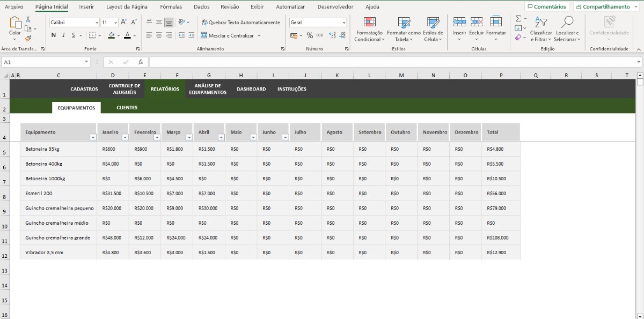
Task: Toggle bold formatting with N button
Action: click(54, 35)
